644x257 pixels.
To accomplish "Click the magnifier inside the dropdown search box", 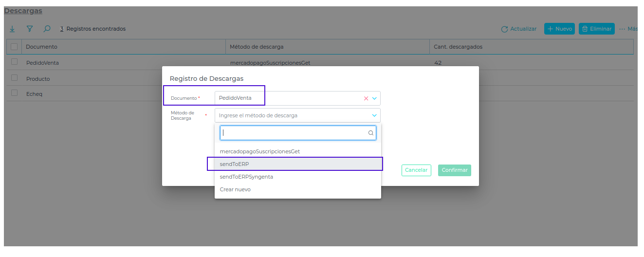I will click(x=370, y=133).
